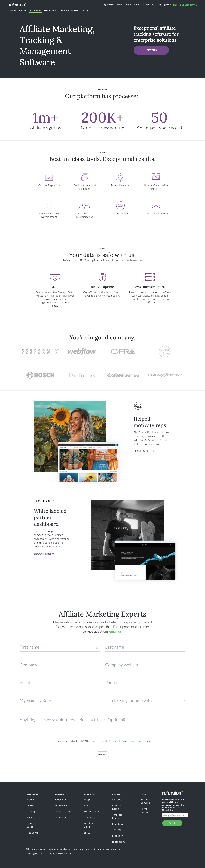Click the Track Multiple Stores icon
The width and height of the screenshot is (205, 868).
point(156,206)
